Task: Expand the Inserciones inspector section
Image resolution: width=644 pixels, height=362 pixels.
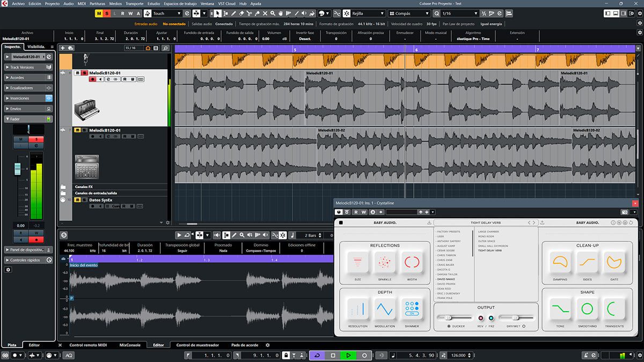Action: point(28,98)
